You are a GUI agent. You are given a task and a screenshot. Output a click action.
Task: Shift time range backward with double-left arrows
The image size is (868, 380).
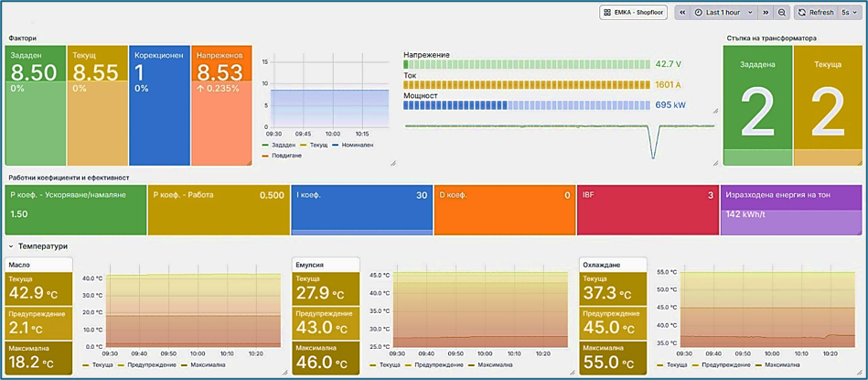click(683, 12)
